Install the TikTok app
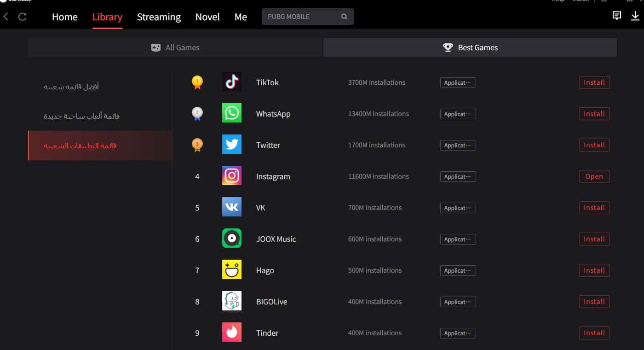The height and width of the screenshot is (350, 644). coord(594,82)
